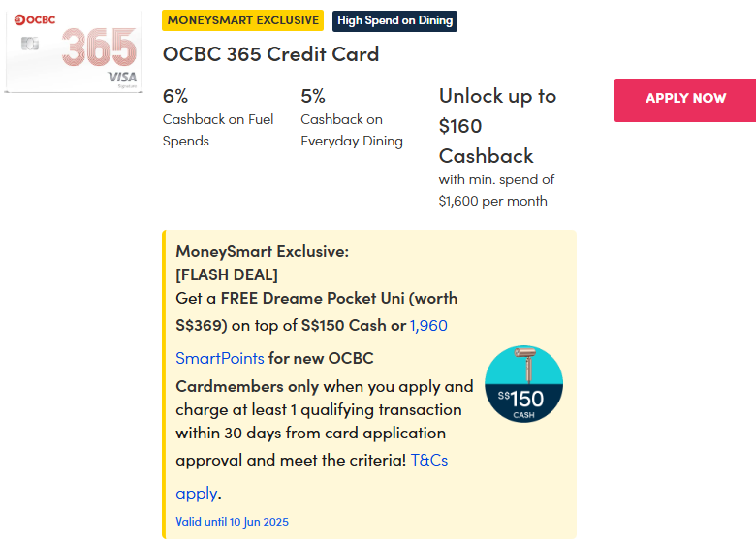Screen dimensions: 756x547
Task: Click the 6% fuel cashback figure
Action: pyautogui.click(x=175, y=96)
